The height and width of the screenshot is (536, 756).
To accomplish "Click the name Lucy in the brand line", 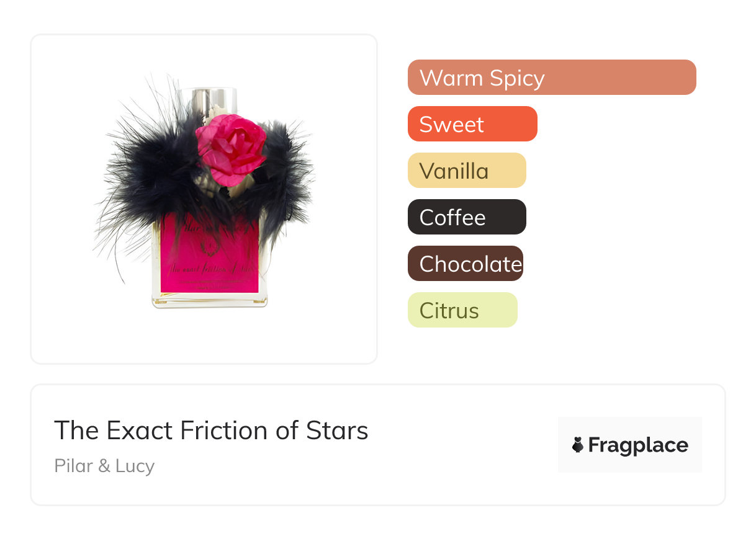I will (x=134, y=465).
